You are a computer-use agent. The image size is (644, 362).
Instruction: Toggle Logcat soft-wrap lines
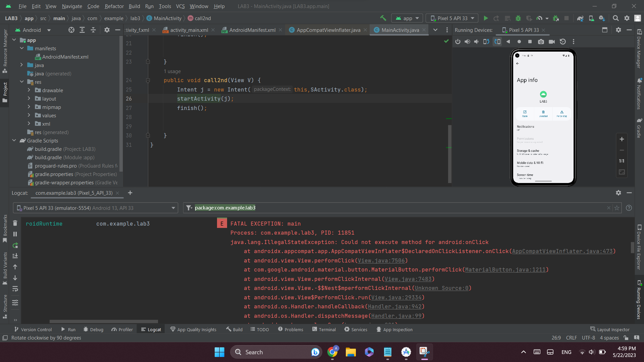(15, 289)
